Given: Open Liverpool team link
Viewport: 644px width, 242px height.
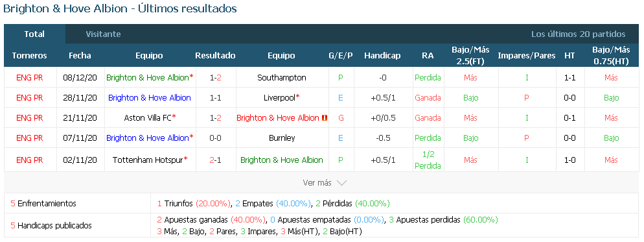Looking at the screenshot, I should point(281,97).
